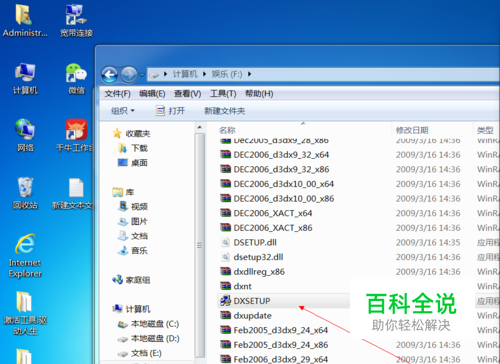
Task: Select 库 in the navigation pane
Action: [123, 192]
